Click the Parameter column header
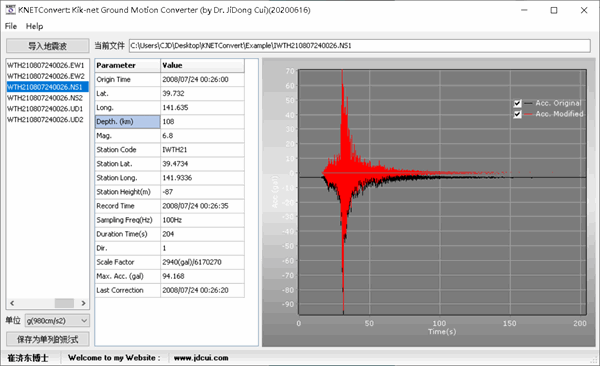The width and height of the screenshot is (600, 366). [x=127, y=65]
